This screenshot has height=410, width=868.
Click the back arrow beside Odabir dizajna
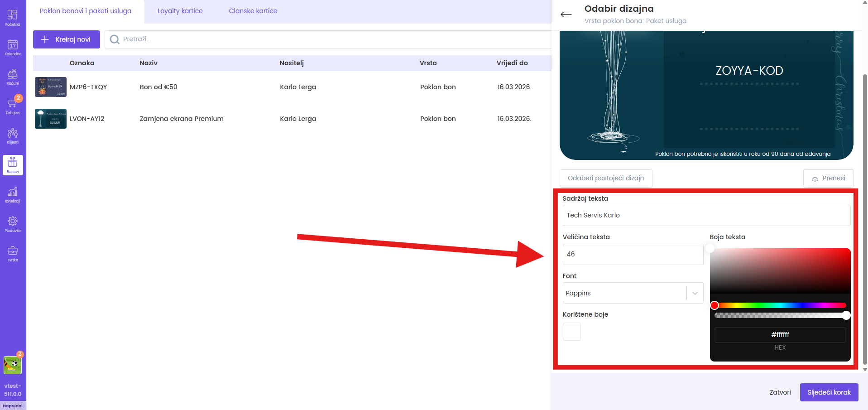pos(566,14)
